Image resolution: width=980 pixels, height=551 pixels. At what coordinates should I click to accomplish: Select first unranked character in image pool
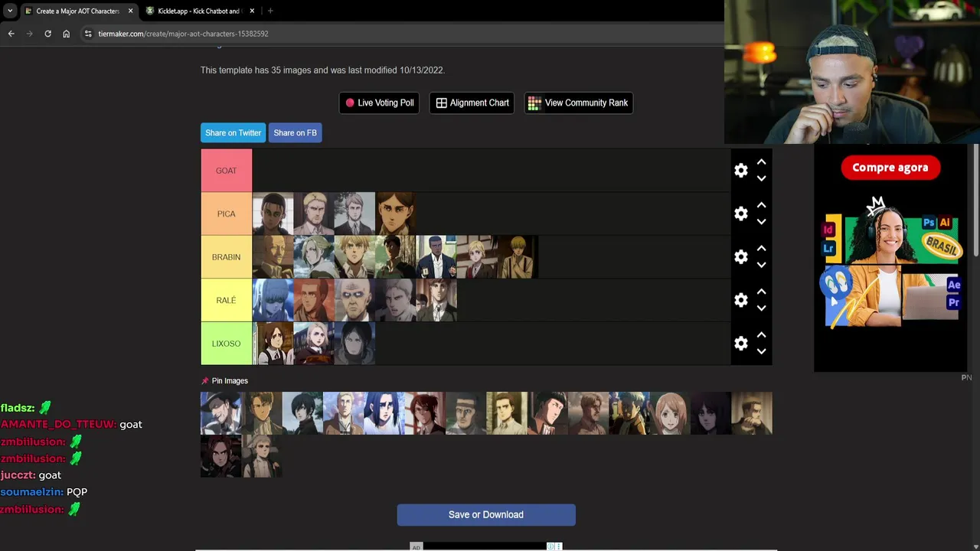[220, 413]
